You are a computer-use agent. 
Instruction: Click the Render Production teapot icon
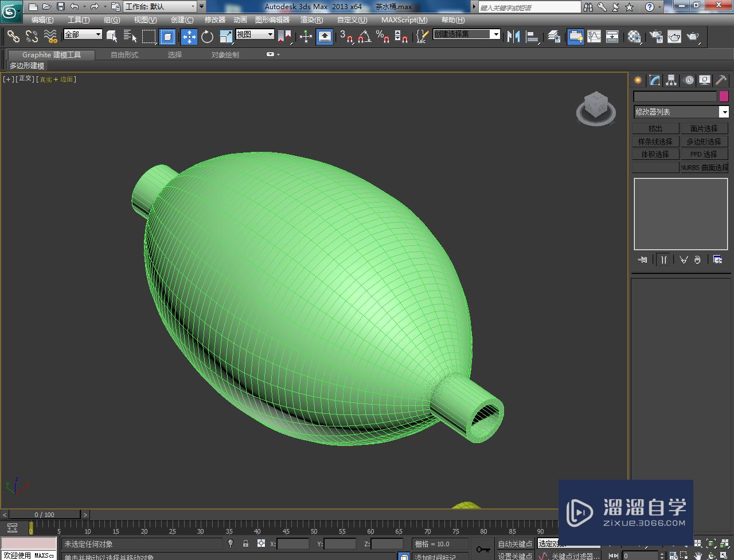(693, 37)
